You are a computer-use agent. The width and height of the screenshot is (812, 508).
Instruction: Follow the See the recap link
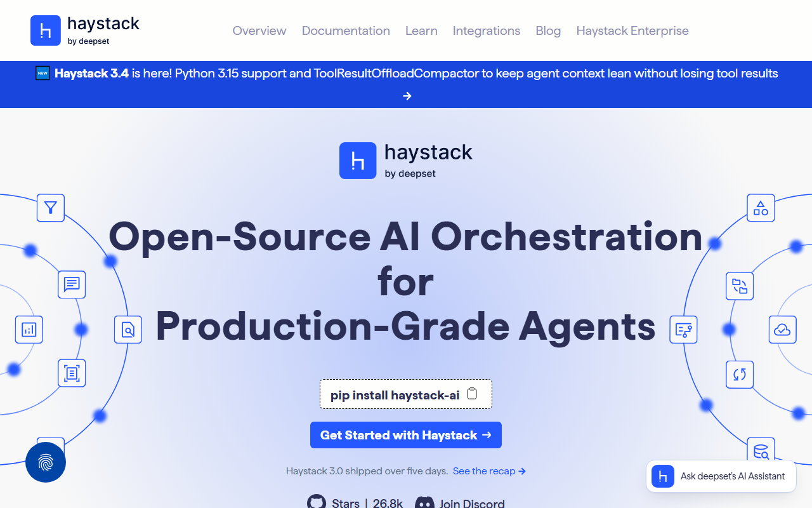tap(489, 471)
